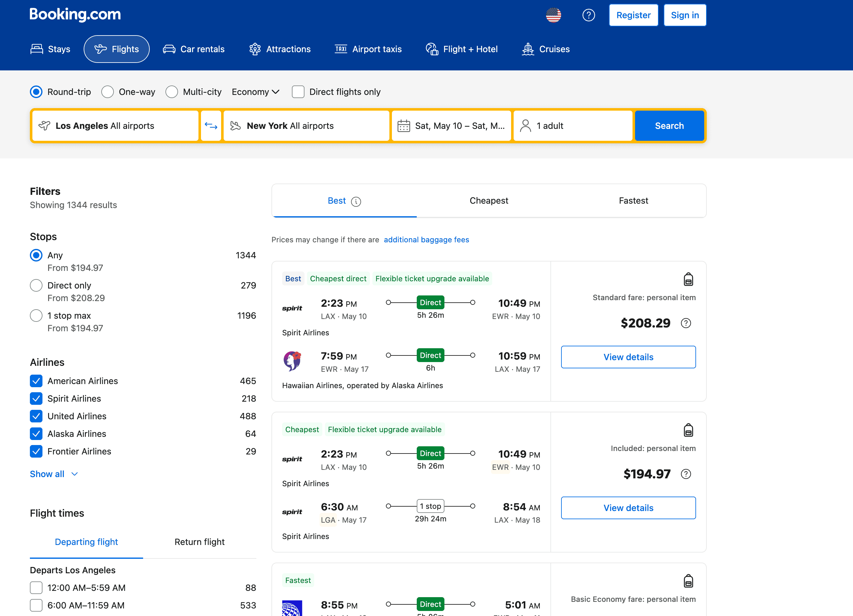The width and height of the screenshot is (853, 616).
Task: Enable Direct flights only checkbox
Action: click(x=298, y=92)
